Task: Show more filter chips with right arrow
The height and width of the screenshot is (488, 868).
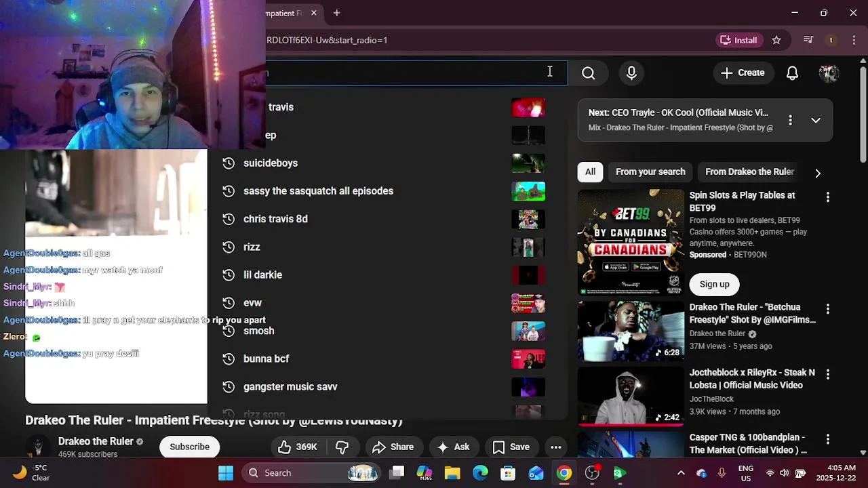Action: [818, 173]
